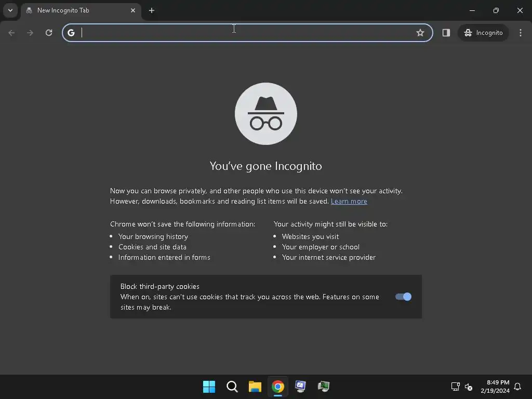The width and height of the screenshot is (532, 399).
Task: Open the Chrome three-dot menu
Action: [521, 33]
